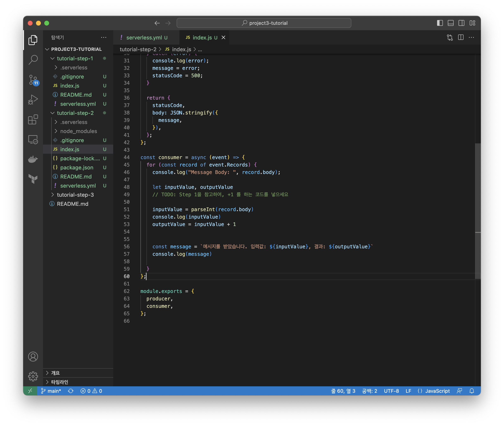504x426 pixels.
Task: Click the main* branch in status bar
Action: coord(51,391)
